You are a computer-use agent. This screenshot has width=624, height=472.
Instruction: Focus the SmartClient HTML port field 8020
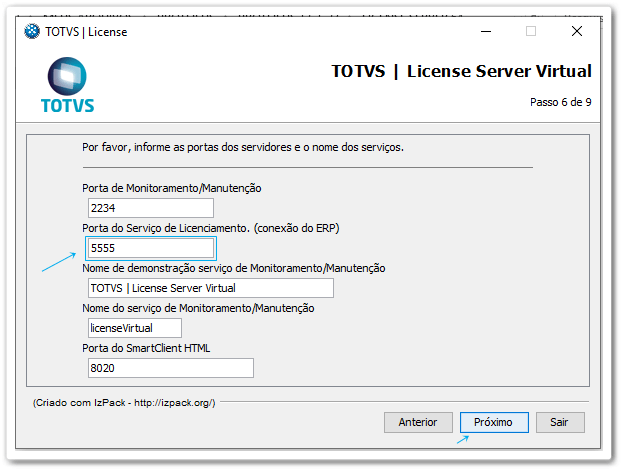170,368
